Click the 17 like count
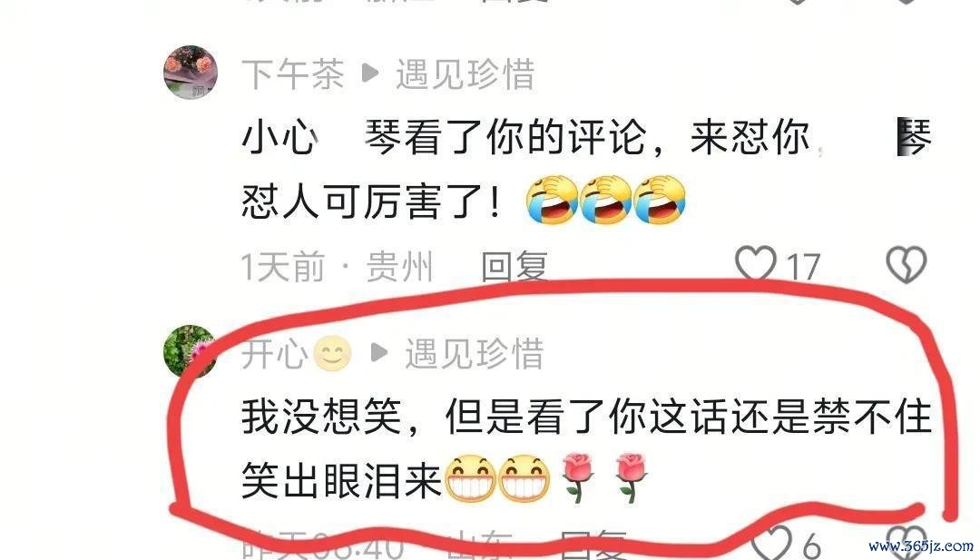980x560 pixels. tap(802, 267)
